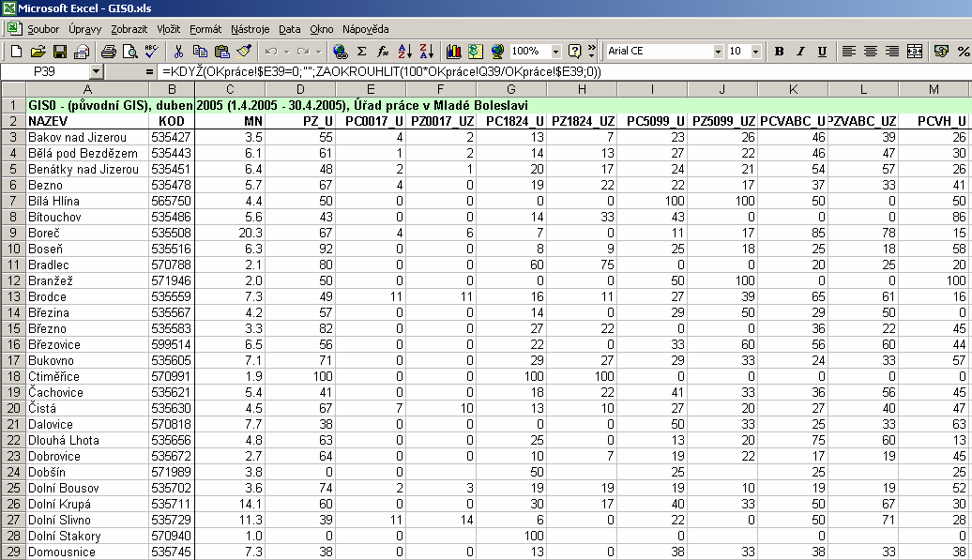Select the sheet title cell A1
Screen dimensions: 972x560
pyautogui.click(x=87, y=105)
